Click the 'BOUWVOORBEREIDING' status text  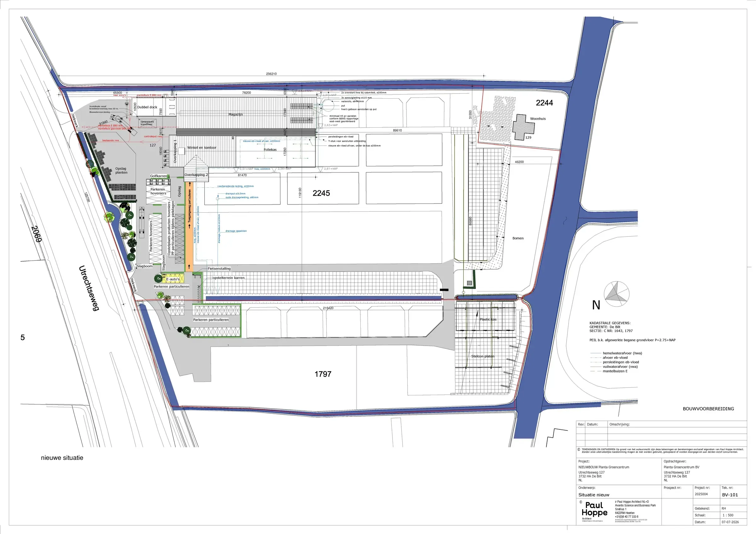pyautogui.click(x=708, y=409)
